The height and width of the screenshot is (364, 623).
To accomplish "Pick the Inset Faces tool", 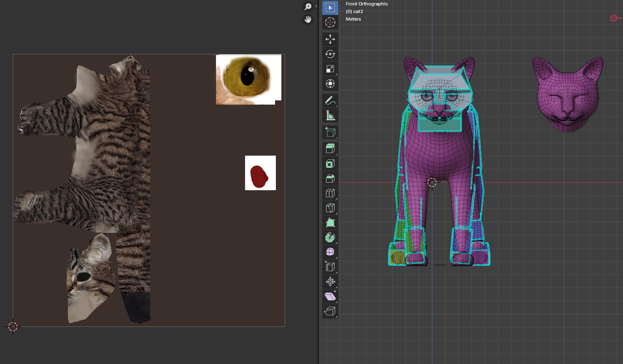I will [330, 164].
